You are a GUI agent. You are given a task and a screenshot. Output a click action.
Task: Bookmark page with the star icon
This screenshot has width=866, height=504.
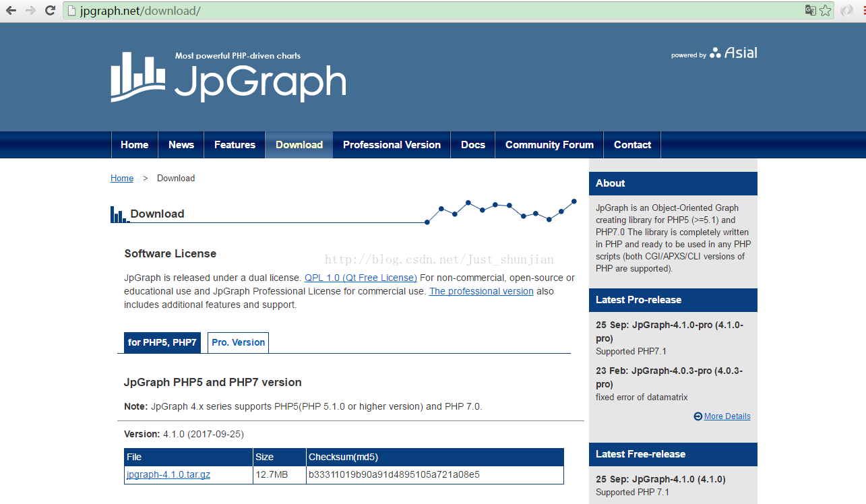pyautogui.click(x=825, y=11)
